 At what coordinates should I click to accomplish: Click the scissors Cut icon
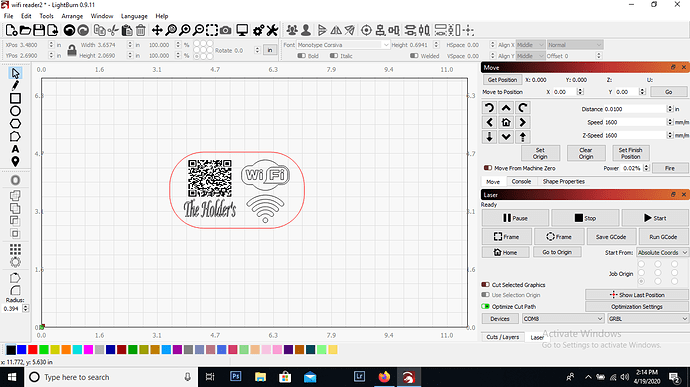(x=113, y=30)
